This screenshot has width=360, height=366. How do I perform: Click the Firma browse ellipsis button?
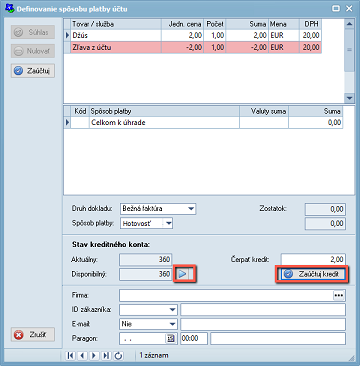pyautogui.click(x=339, y=296)
